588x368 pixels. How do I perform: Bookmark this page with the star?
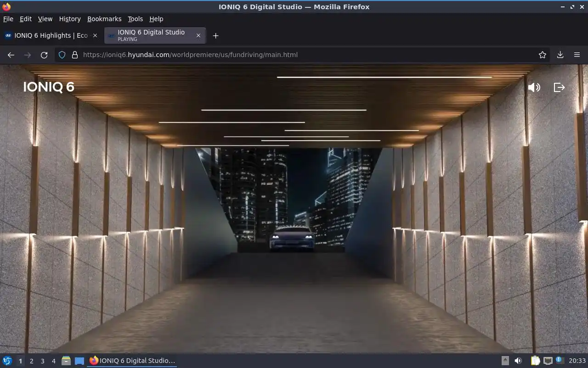point(543,55)
